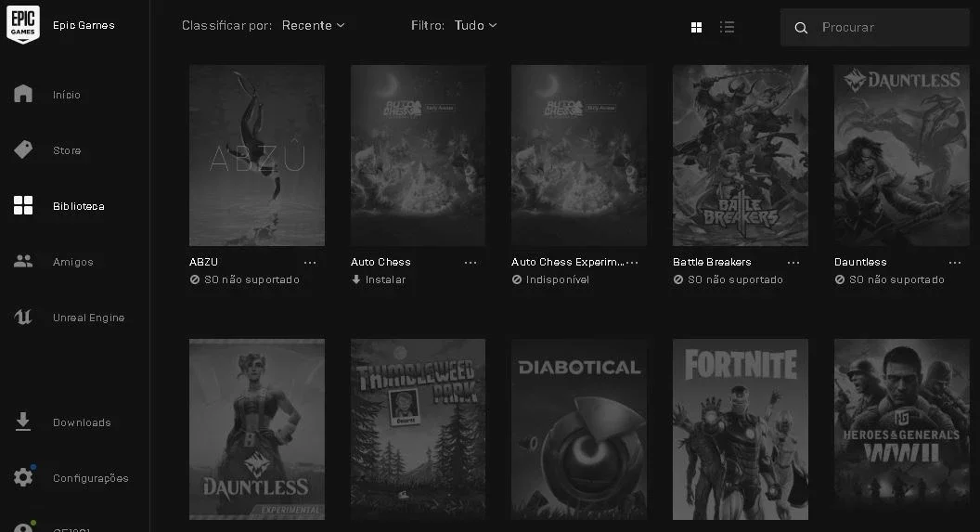Viewport: 980px width, 532px height.
Task: Open the user profile avatar icon
Action: (x=23, y=527)
